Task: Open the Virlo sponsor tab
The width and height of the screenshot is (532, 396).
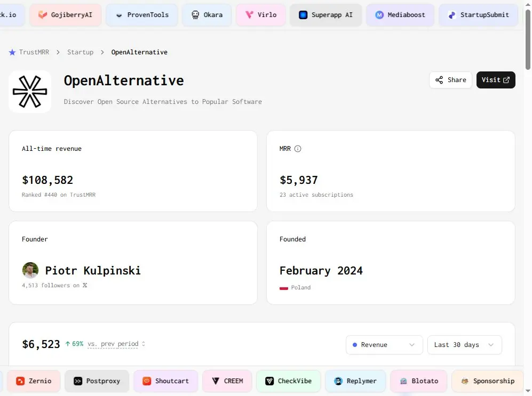Action: (260, 15)
